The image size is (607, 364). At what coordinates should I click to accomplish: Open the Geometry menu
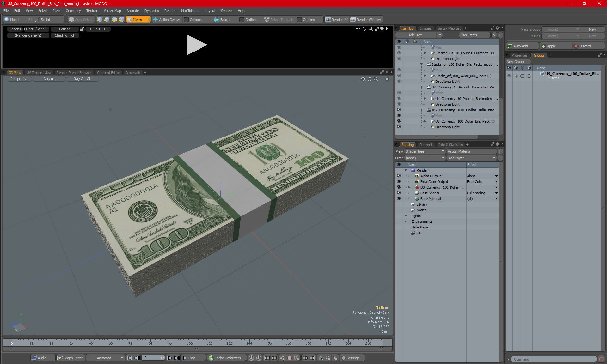73,11
